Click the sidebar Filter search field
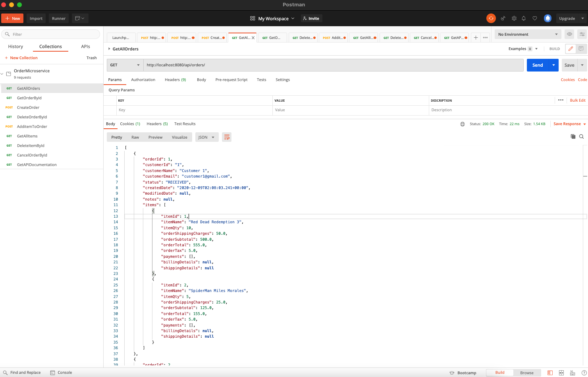This screenshot has height=377, width=588. point(51,34)
